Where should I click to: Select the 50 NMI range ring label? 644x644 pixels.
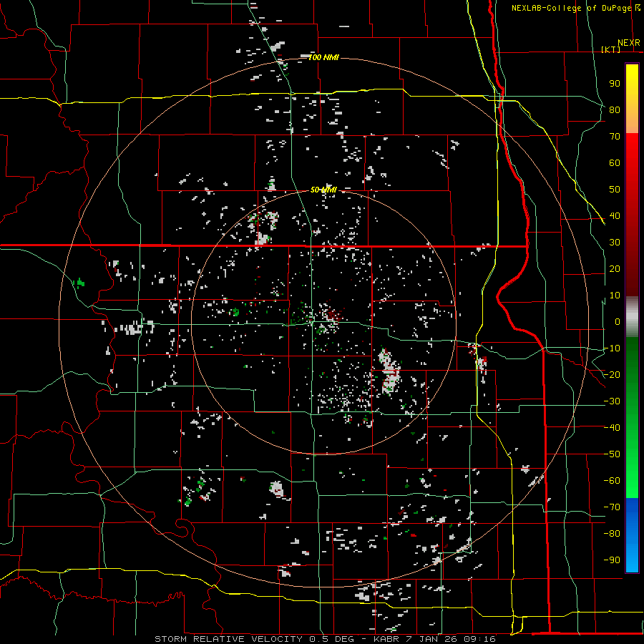[x=323, y=190]
